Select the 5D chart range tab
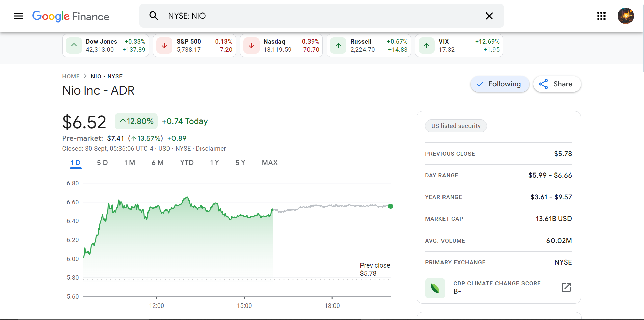The width and height of the screenshot is (644, 320). pyautogui.click(x=102, y=163)
